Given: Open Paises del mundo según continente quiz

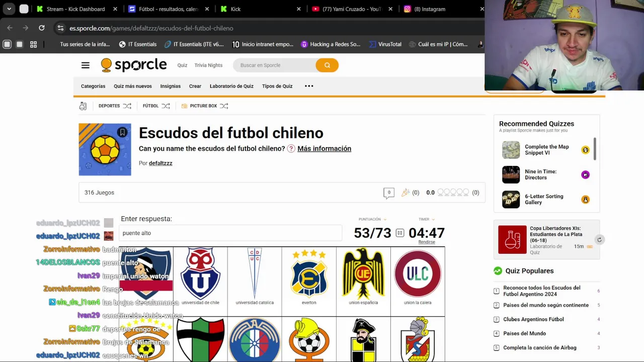Looking at the screenshot, I should (x=545, y=305).
